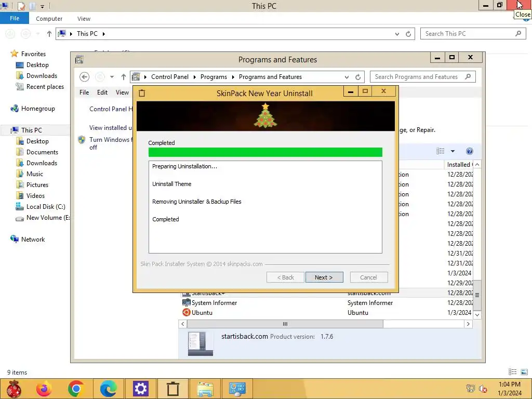Screen dimensions: 532x399
Task: Refresh the This PC window
Action: [408, 34]
